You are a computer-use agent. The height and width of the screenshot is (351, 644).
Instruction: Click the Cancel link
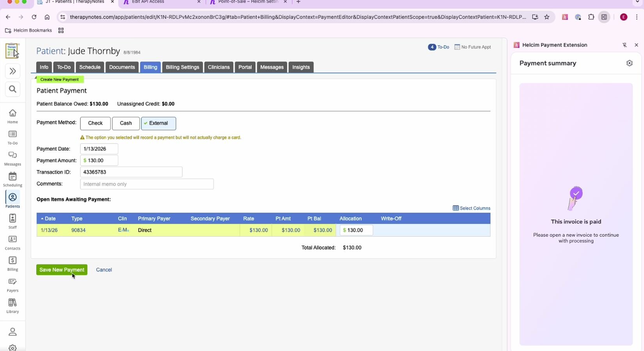pyautogui.click(x=104, y=270)
